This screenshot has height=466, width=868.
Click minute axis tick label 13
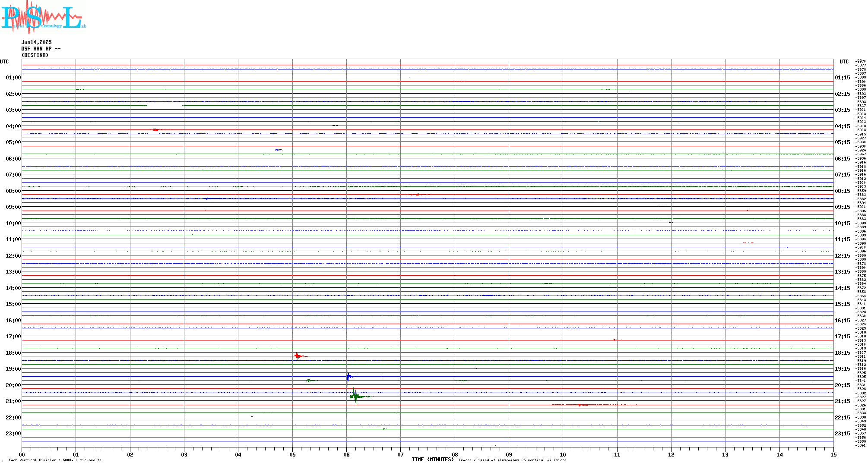[x=725, y=454]
